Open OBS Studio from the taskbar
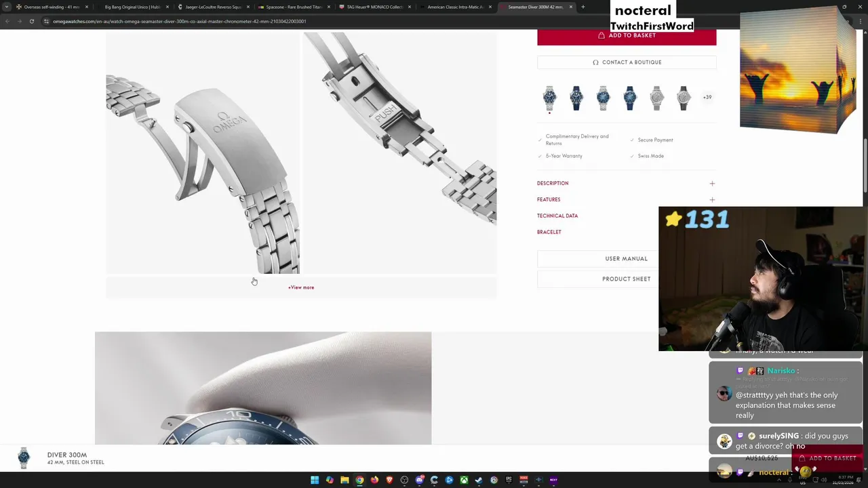 (x=404, y=480)
